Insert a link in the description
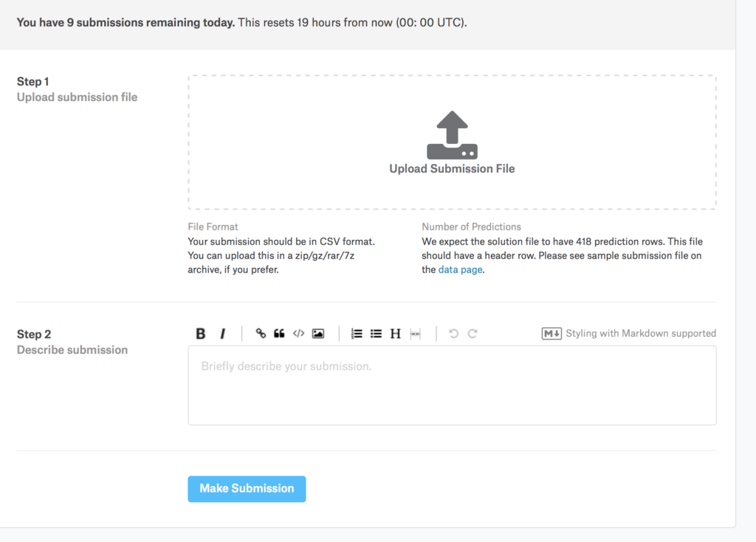The height and width of the screenshot is (542, 756). [261, 334]
